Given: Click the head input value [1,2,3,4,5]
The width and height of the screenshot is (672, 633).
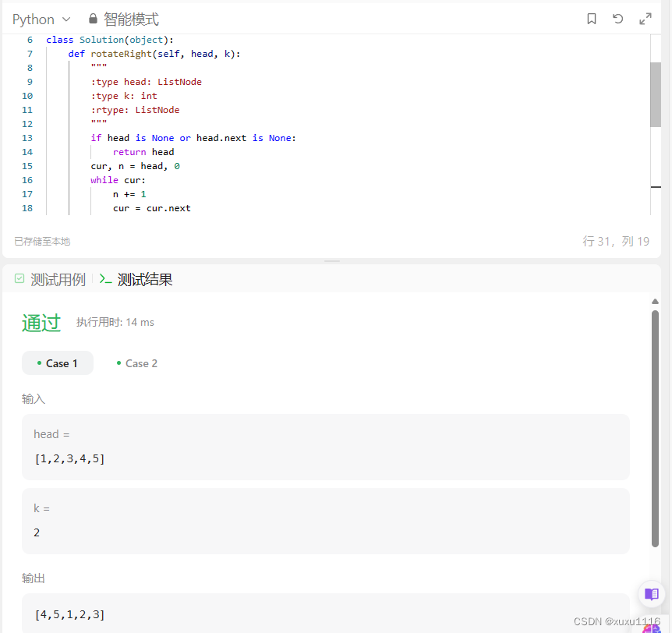Looking at the screenshot, I should tap(69, 458).
